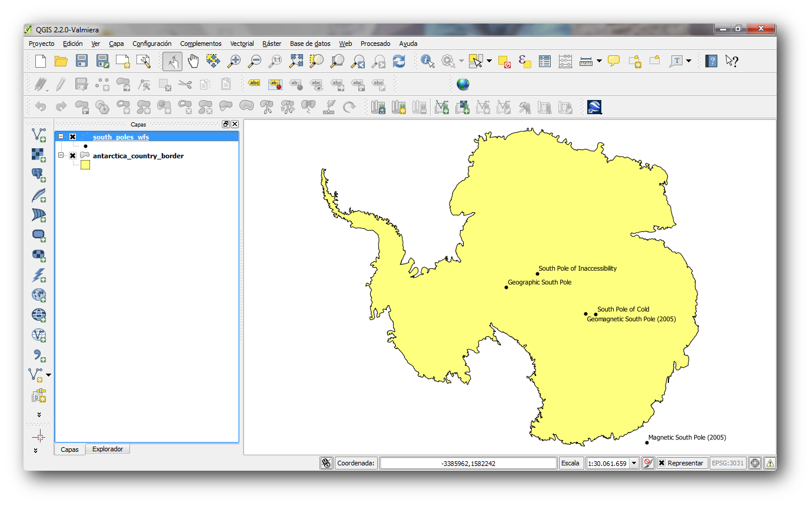Click the Add PostGIS Layer elephant icon
812x506 pixels.
[x=39, y=175]
